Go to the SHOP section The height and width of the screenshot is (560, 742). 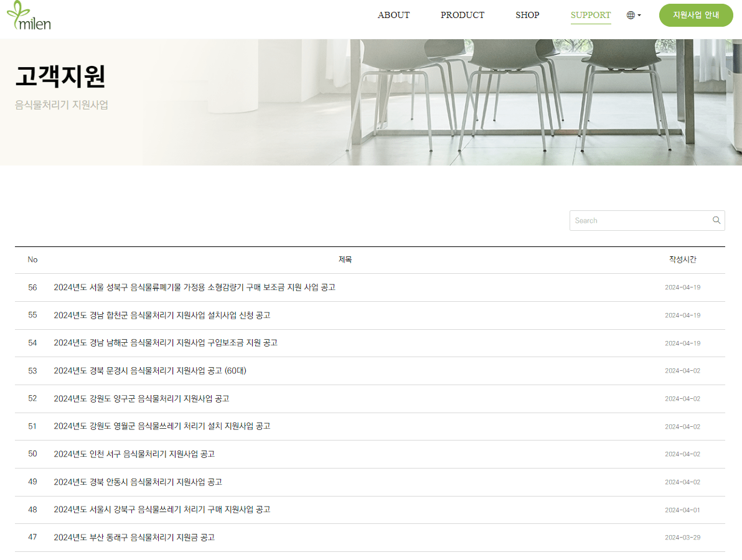point(527,15)
